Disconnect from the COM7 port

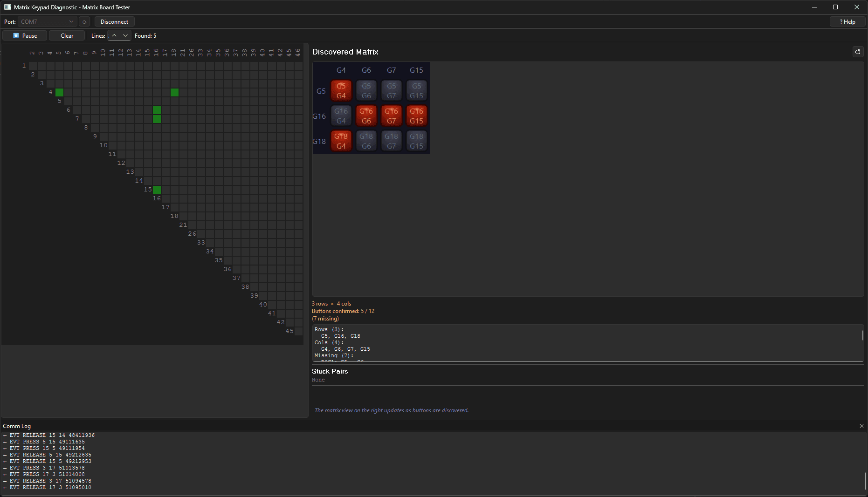(114, 22)
